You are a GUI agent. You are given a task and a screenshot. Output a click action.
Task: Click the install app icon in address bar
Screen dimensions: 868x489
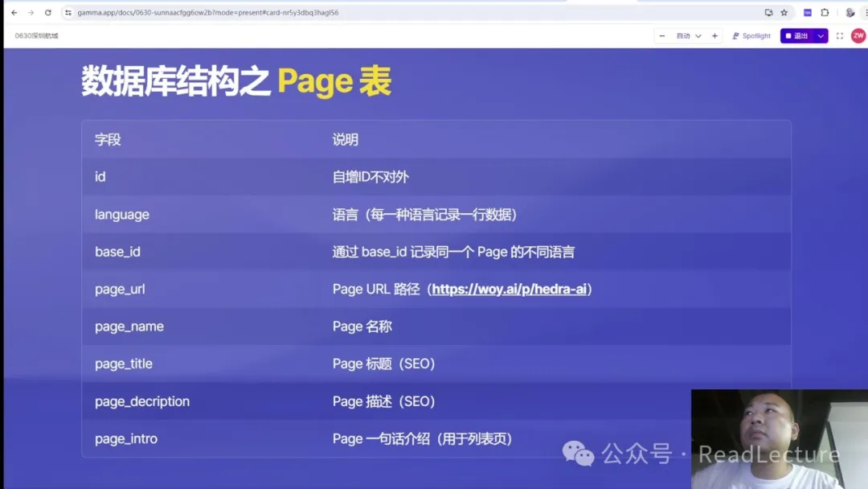tap(768, 13)
